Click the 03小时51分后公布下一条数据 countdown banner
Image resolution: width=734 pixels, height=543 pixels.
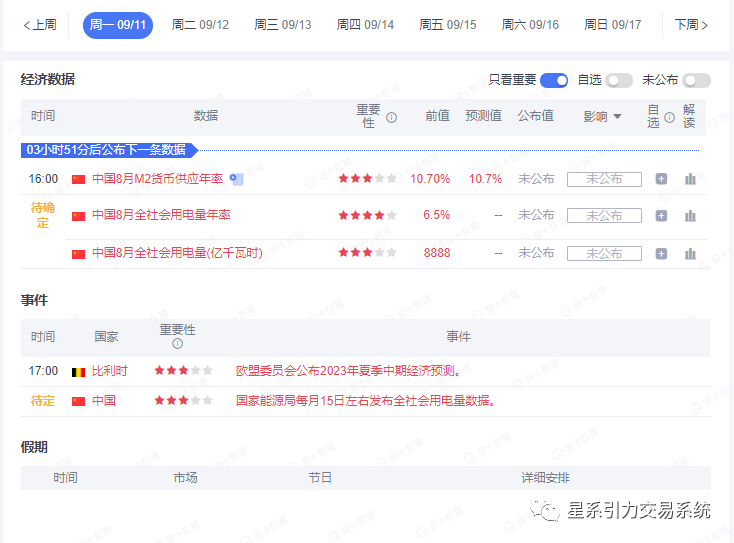(110, 150)
